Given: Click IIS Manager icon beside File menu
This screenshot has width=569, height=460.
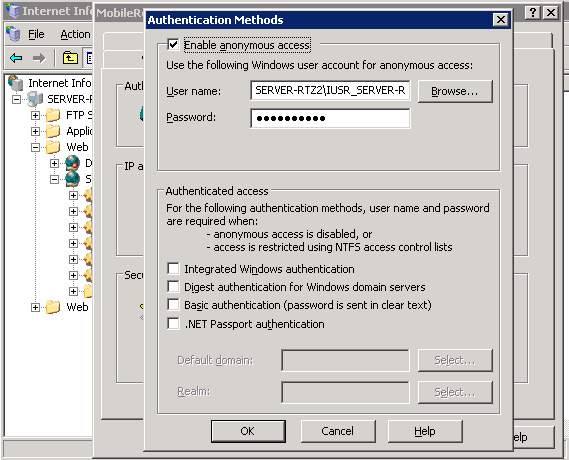Looking at the screenshot, I should pos(13,34).
